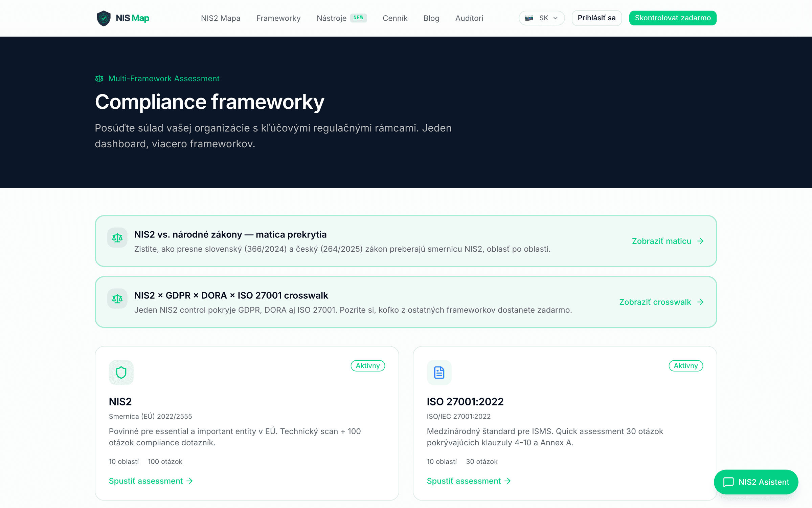Go to the Cenník page
This screenshot has width=812, height=508.
(395, 18)
